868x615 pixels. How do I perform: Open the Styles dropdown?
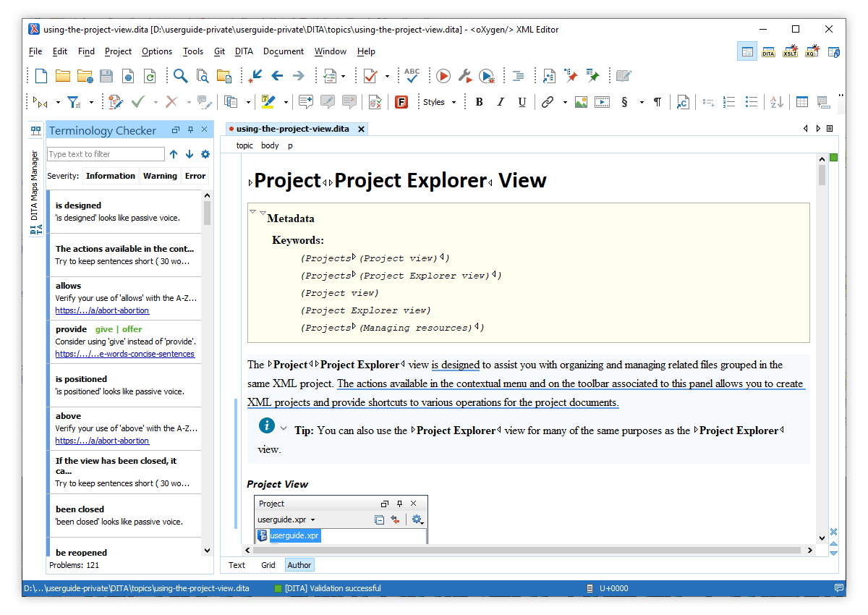pyautogui.click(x=439, y=102)
